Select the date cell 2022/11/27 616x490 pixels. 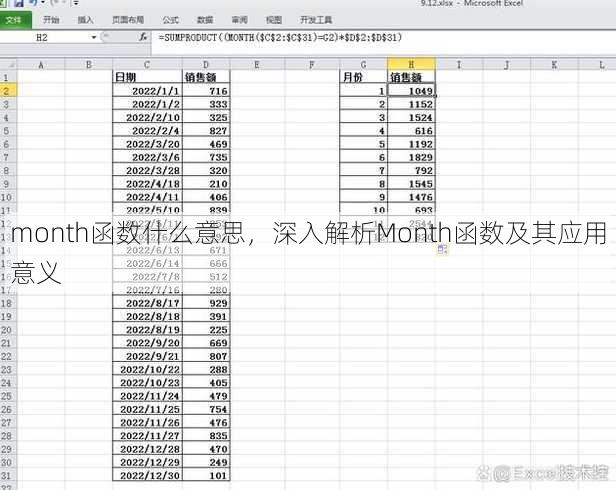point(147,436)
